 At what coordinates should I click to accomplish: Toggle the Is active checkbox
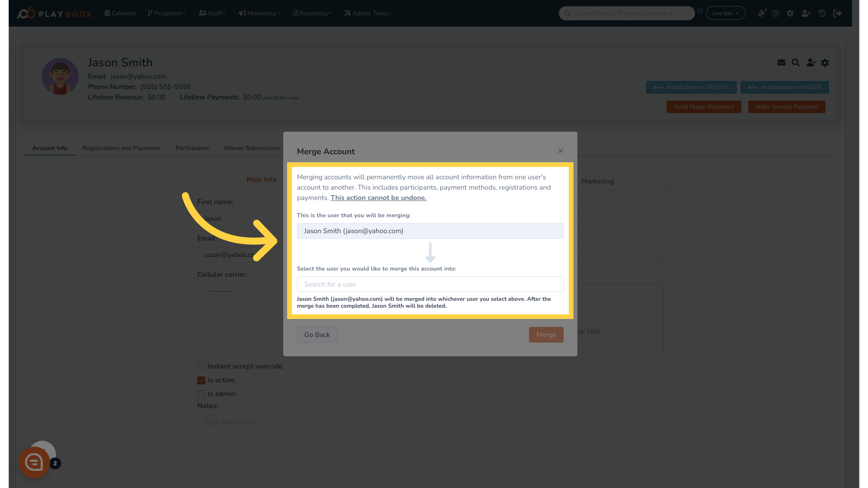click(201, 380)
